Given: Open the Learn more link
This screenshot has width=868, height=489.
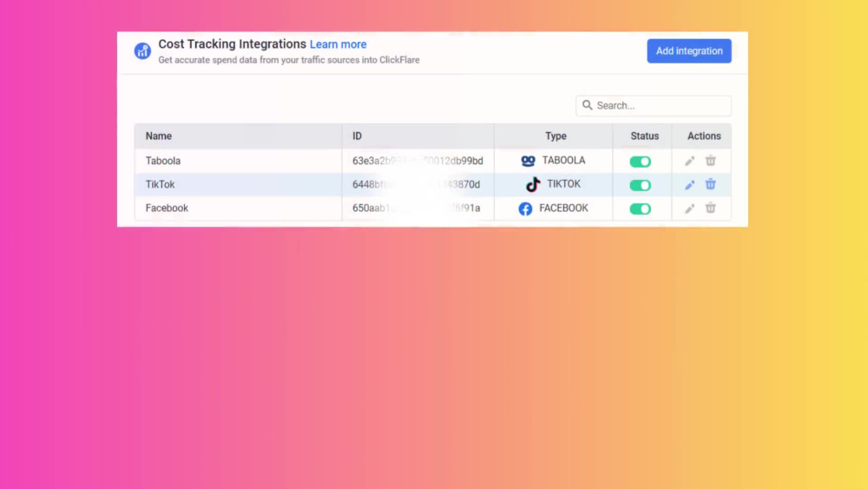Looking at the screenshot, I should (x=338, y=44).
